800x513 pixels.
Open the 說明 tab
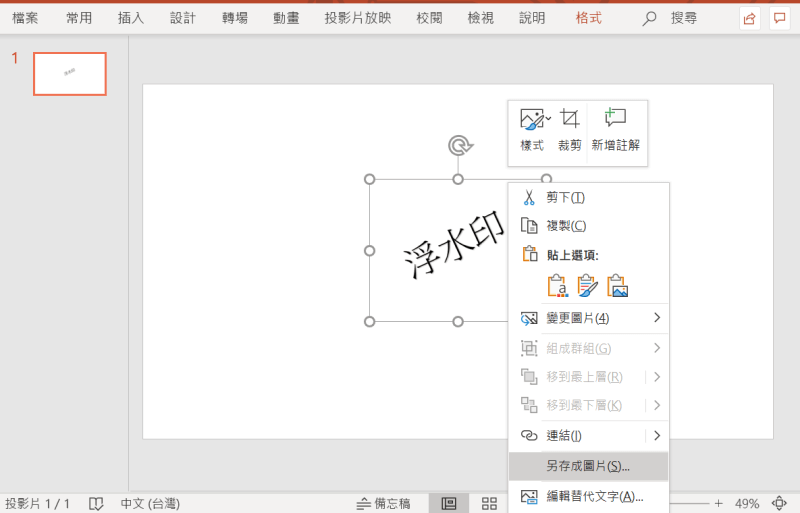pyautogui.click(x=532, y=18)
